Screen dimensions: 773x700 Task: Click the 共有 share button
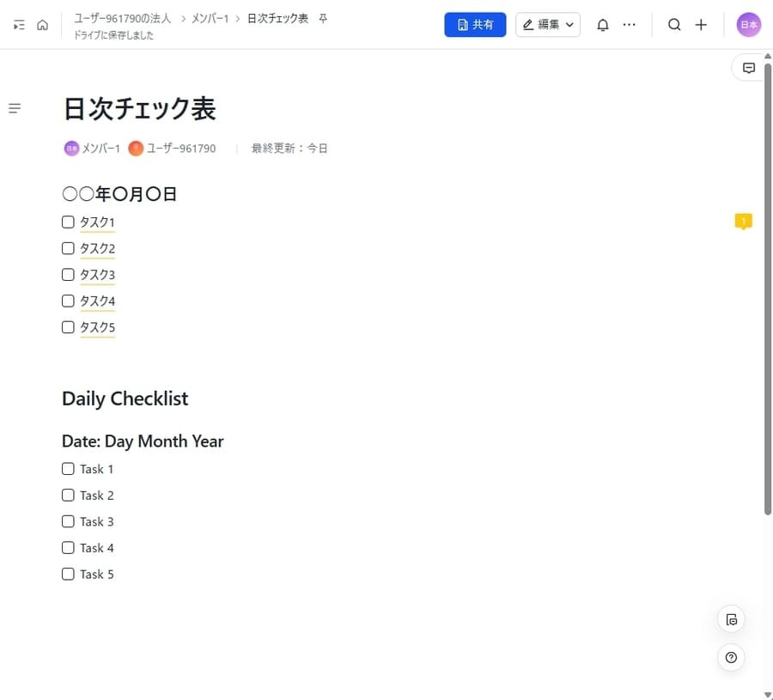(x=475, y=24)
